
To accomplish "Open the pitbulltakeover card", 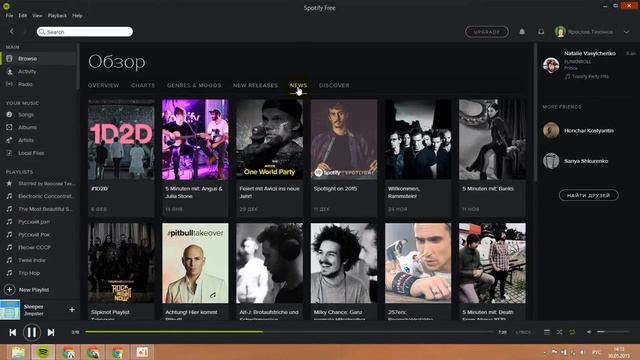I will (195, 271).
